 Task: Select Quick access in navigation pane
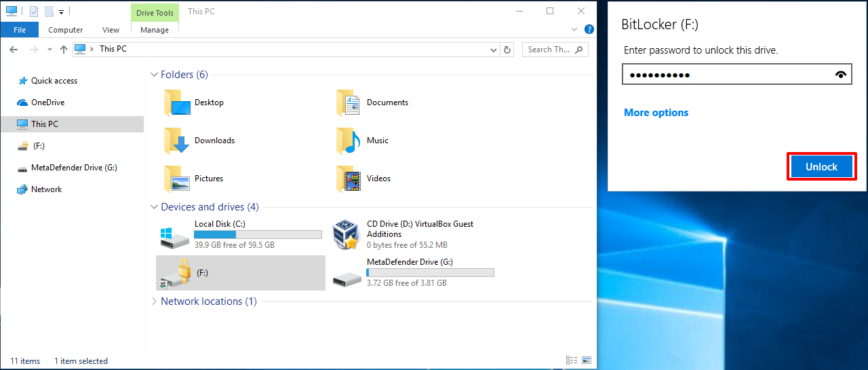point(54,81)
